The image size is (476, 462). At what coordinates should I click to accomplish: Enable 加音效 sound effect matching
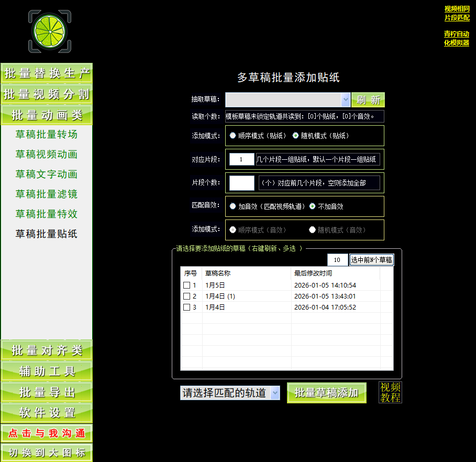point(233,206)
